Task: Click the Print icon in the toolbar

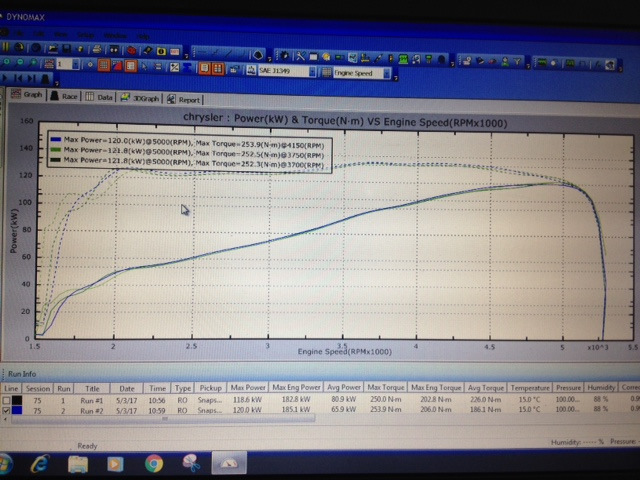Action: pyautogui.click(x=97, y=49)
